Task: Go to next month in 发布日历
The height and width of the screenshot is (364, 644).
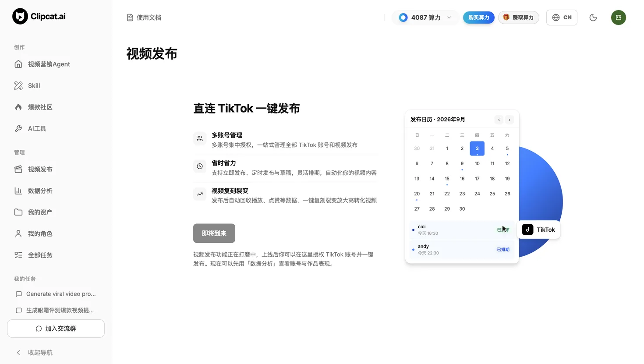Action: (x=510, y=120)
